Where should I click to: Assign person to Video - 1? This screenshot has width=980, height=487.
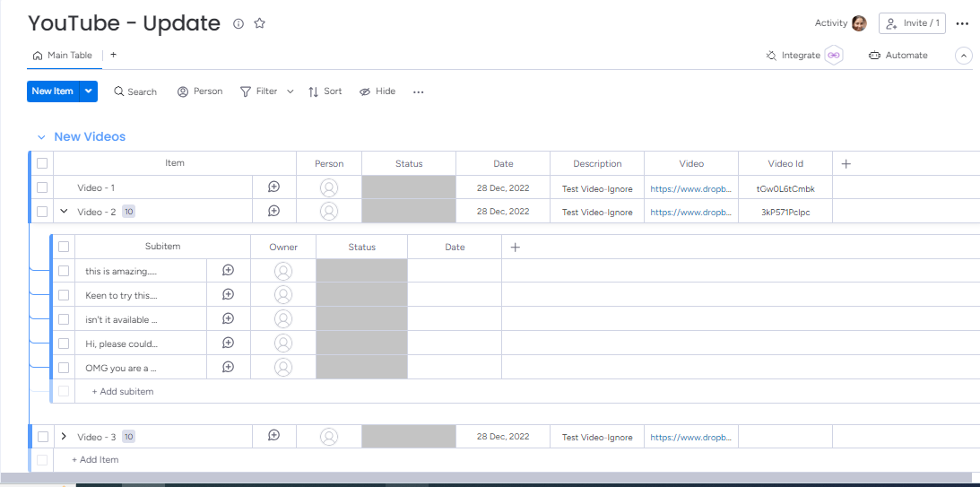coord(329,187)
